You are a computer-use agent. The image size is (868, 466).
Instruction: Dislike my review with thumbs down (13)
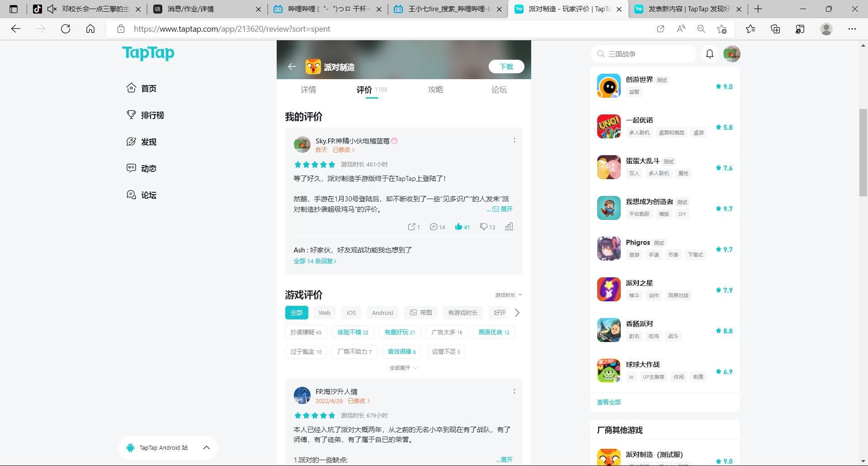point(487,227)
